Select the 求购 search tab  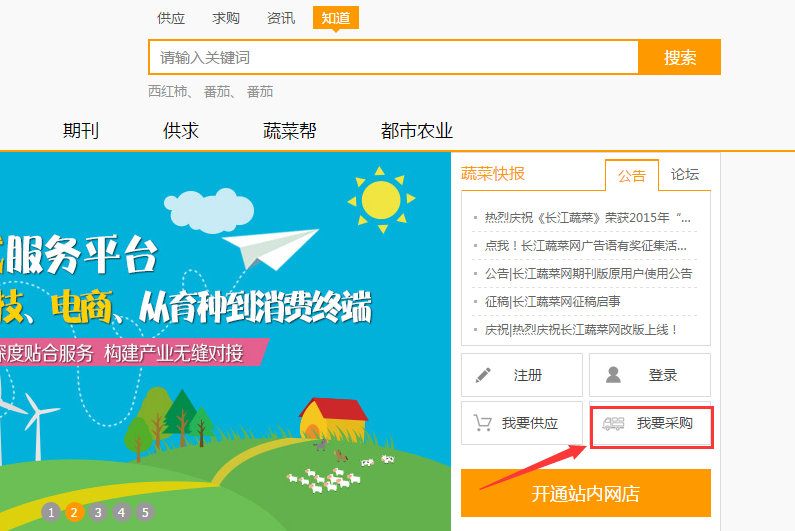226,18
